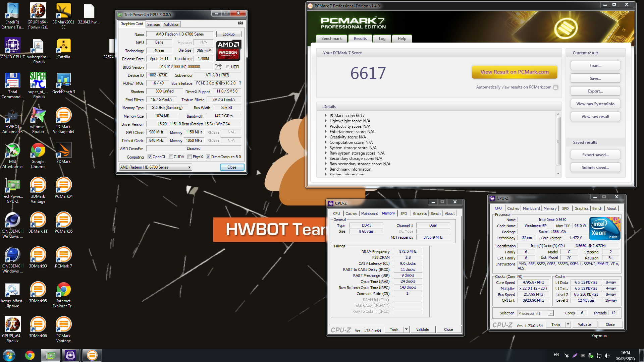Viewport: 644px width, 362px height.
Task: Open hexus_pifast shortcut icon
Action: click(13, 295)
